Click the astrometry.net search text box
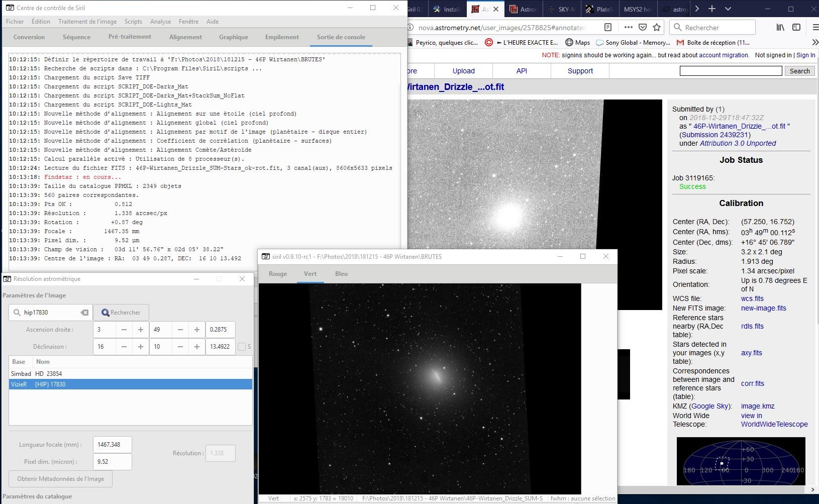 [731, 71]
